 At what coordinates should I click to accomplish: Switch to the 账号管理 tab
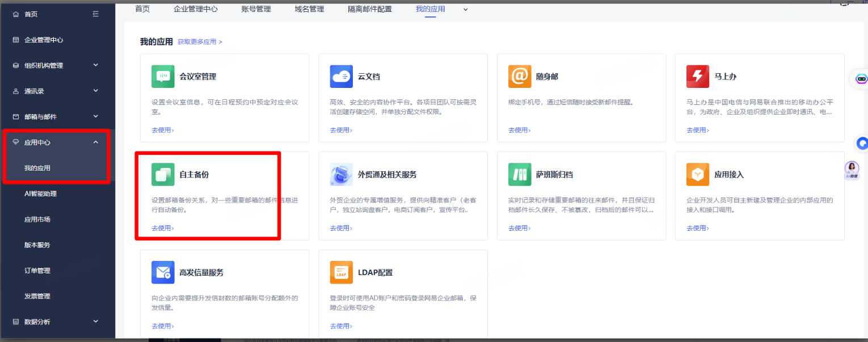click(256, 9)
